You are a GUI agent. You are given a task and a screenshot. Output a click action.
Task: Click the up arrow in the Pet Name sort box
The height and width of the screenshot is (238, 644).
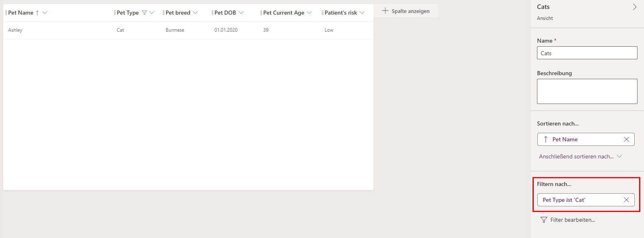click(546, 139)
